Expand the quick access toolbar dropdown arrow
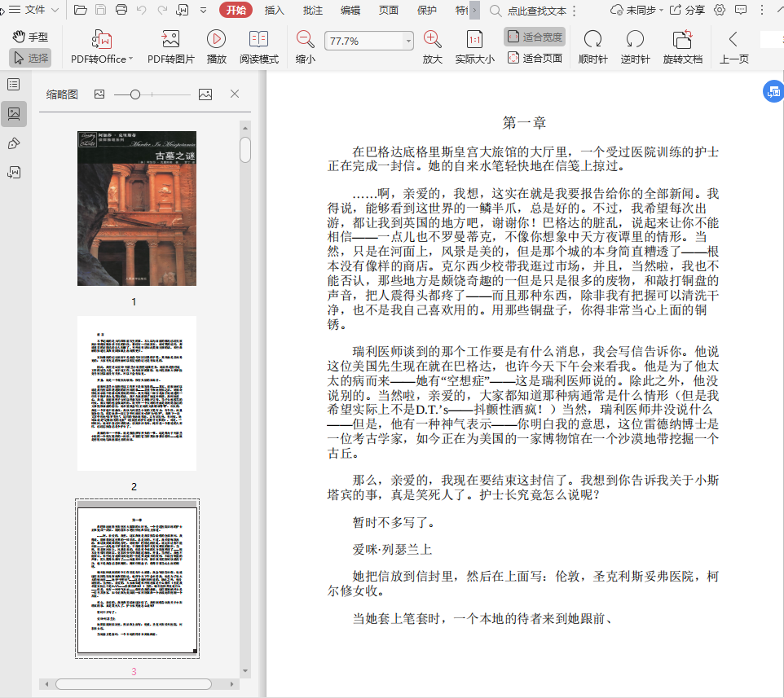This screenshot has height=698, width=784. pyautogui.click(x=203, y=10)
